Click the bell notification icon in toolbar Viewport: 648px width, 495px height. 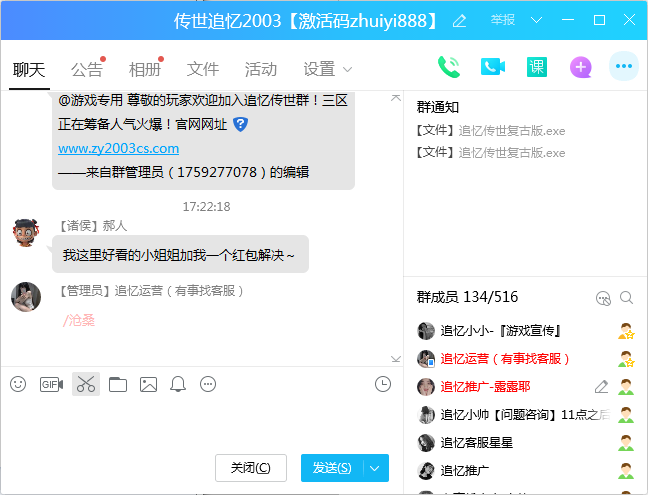(x=178, y=384)
